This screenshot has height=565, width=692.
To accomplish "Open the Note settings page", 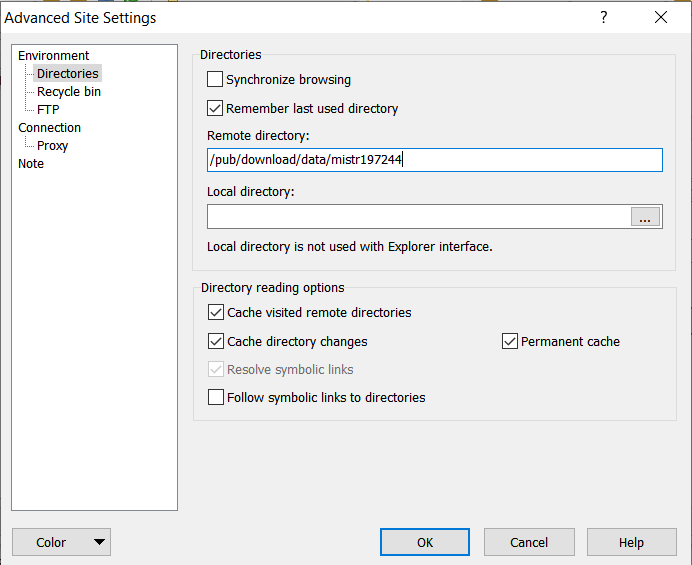I will pos(31,164).
